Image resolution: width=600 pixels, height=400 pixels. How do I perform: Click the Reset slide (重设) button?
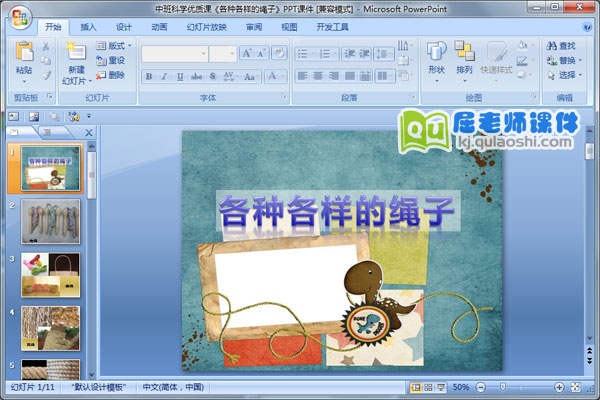point(110,60)
